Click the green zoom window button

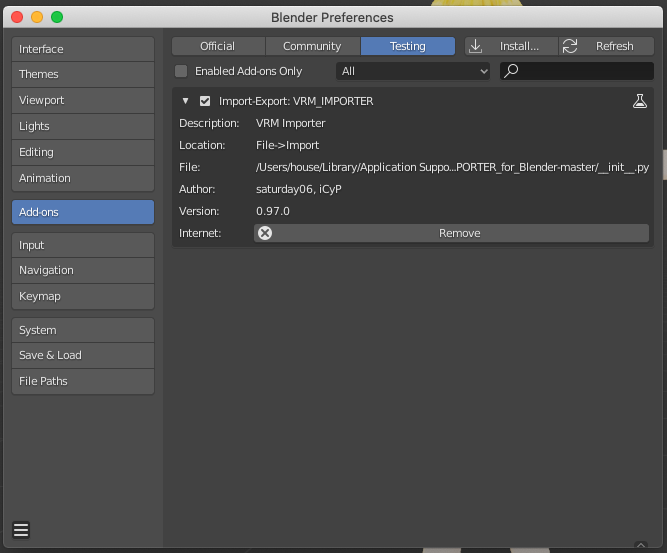57,17
